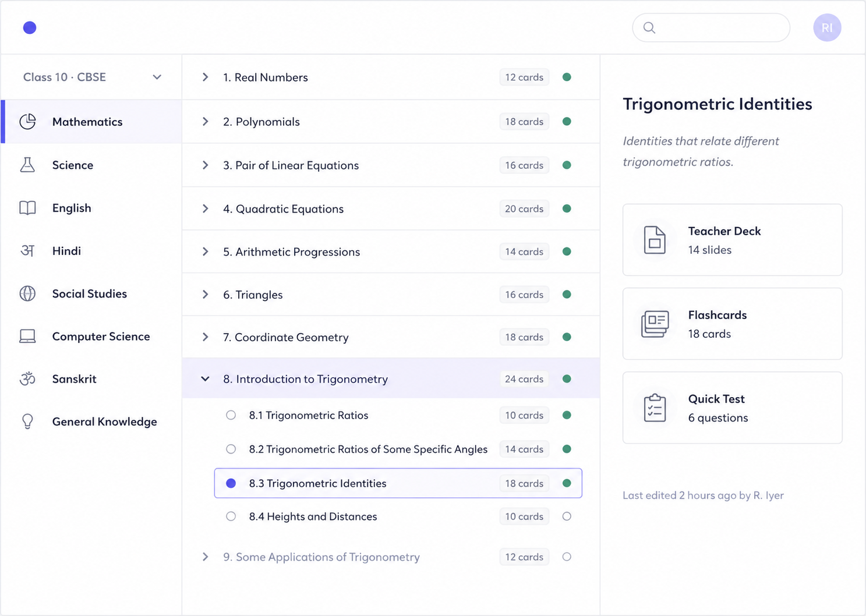The width and height of the screenshot is (866, 616).
Task: Click the Teacher Deck slides icon
Action: pyautogui.click(x=655, y=240)
